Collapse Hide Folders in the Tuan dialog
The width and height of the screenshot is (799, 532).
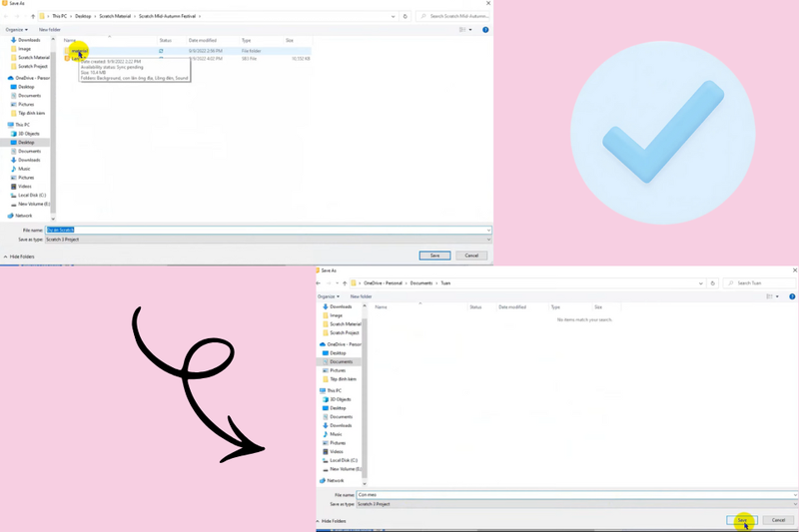(331, 521)
